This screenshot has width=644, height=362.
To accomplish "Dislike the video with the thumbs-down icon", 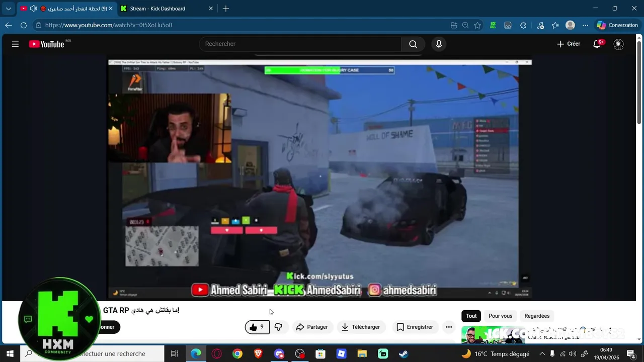I will pyautogui.click(x=278, y=327).
